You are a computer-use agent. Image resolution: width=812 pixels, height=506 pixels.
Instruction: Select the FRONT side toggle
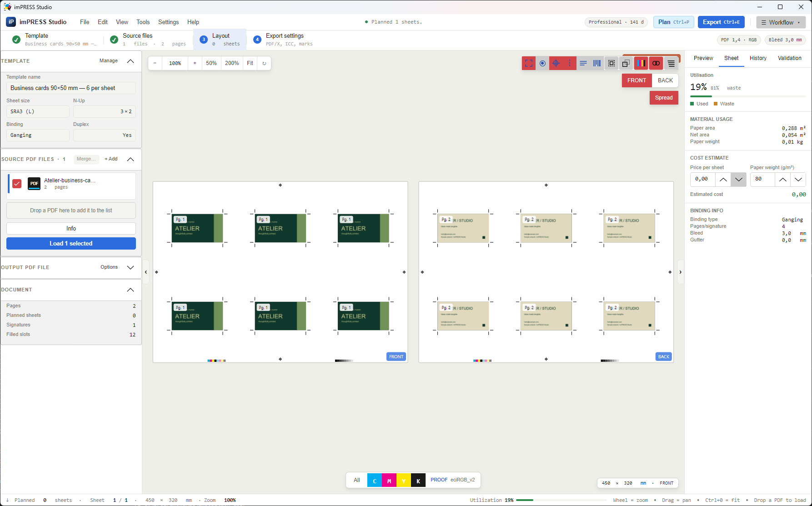pyautogui.click(x=637, y=80)
